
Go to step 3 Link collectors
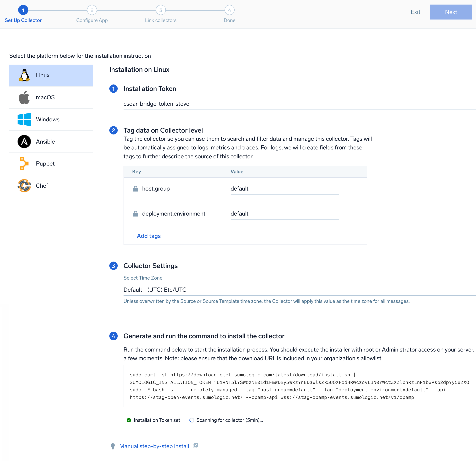[160, 10]
